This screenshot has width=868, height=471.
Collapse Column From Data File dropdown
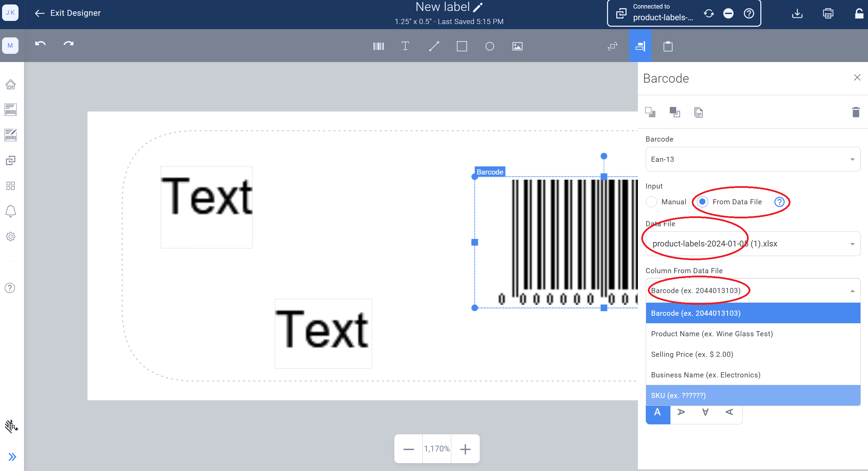(753, 290)
